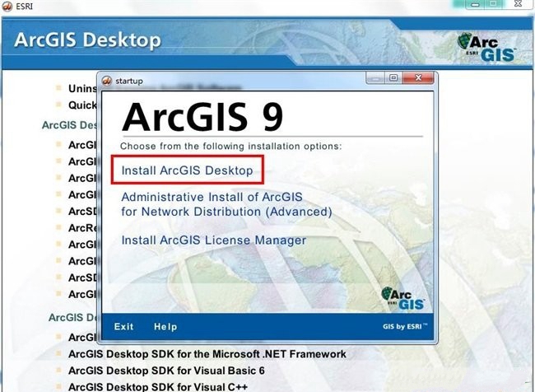
Task: Close the ESRI main window
Action: pos(518,4)
